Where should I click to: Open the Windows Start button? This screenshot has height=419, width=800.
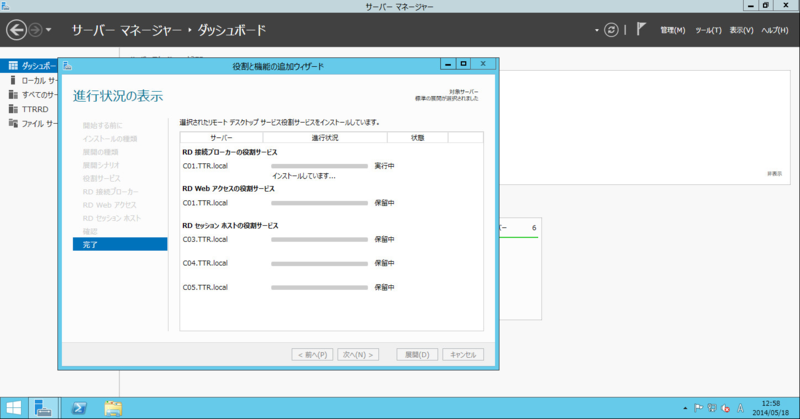click(x=14, y=408)
